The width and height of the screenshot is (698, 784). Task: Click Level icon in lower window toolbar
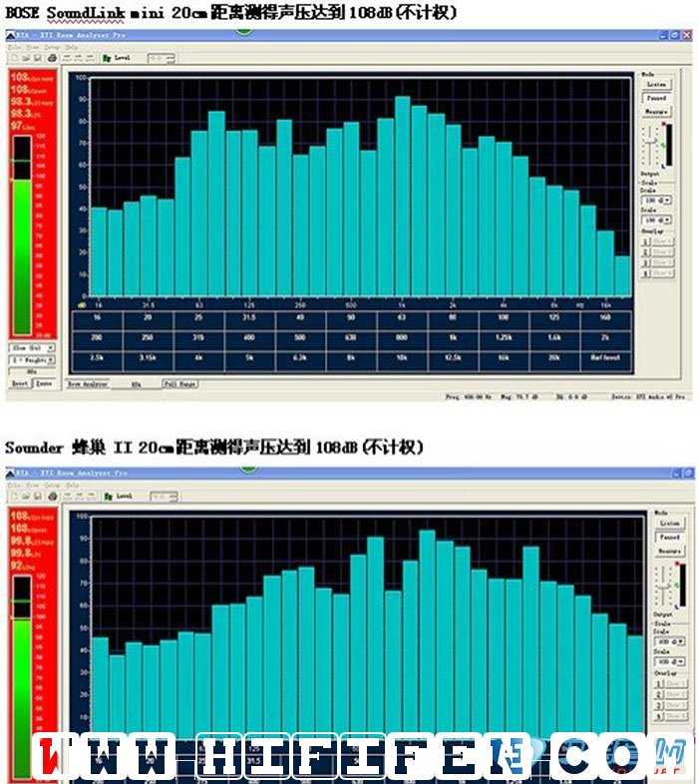(x=108, y=496)
